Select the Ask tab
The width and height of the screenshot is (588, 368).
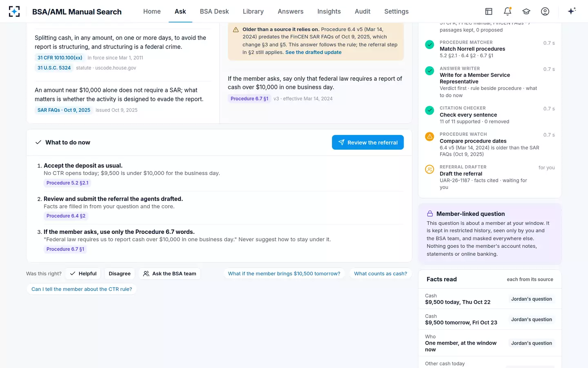coord(180,11)
